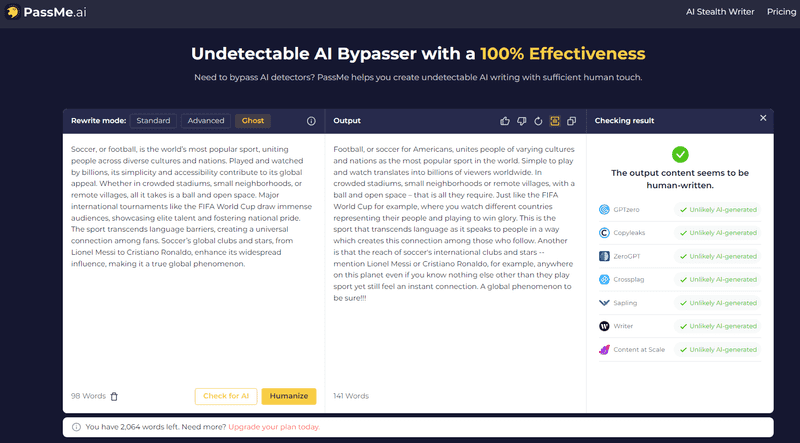800x443 pixels.
Task: Click the Output panel heading
Action: click(347, 121)
